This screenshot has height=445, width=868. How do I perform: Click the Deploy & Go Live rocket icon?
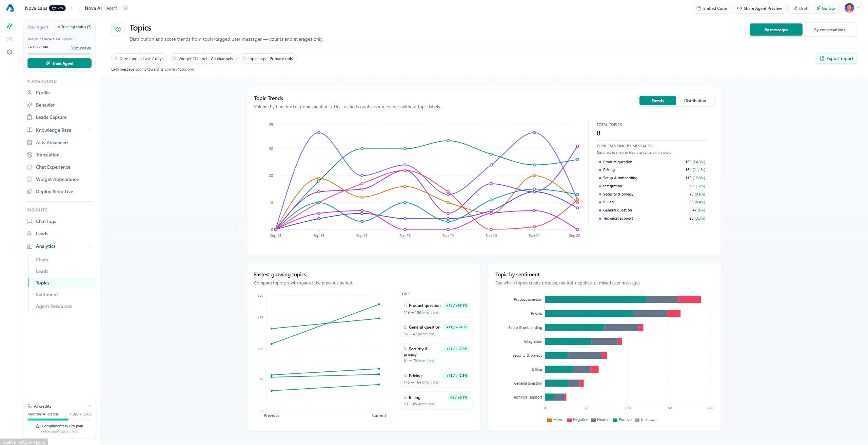[x=29, y=191]
